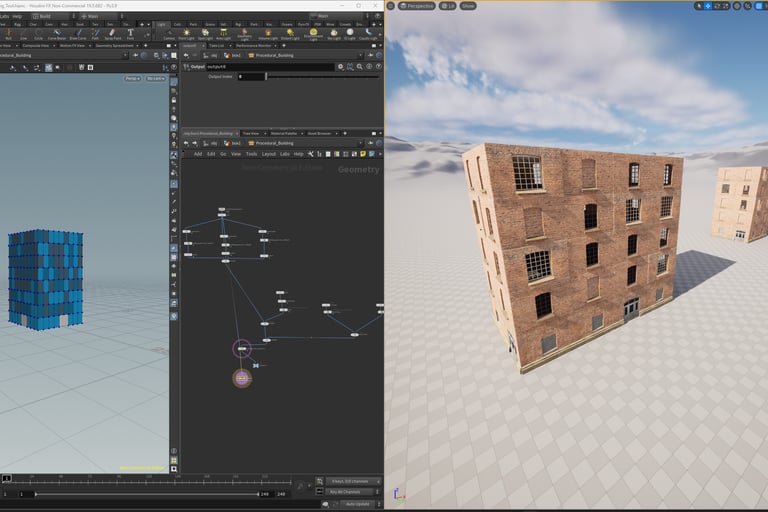Open the Persp camera dropdown in Houdini viewport

pyautogui.click(x=132, y=78)
